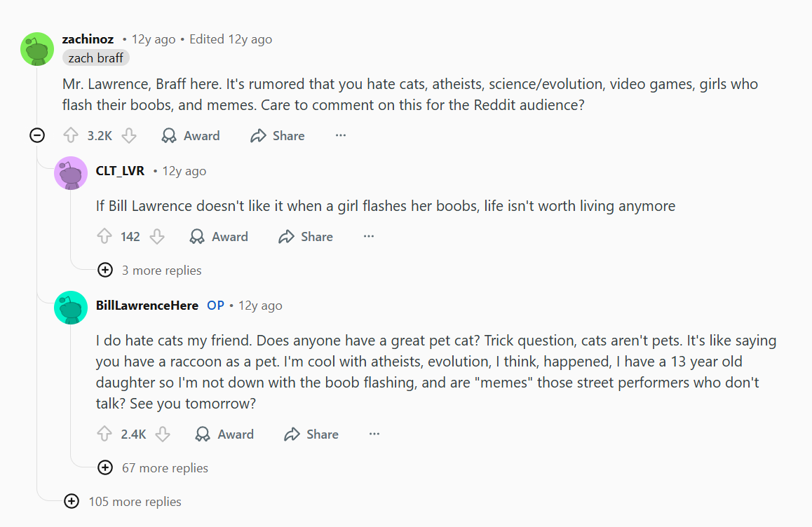812x527 pixels.
Task: Give an Award to zachinoz's comment
Action: (191, 136)
